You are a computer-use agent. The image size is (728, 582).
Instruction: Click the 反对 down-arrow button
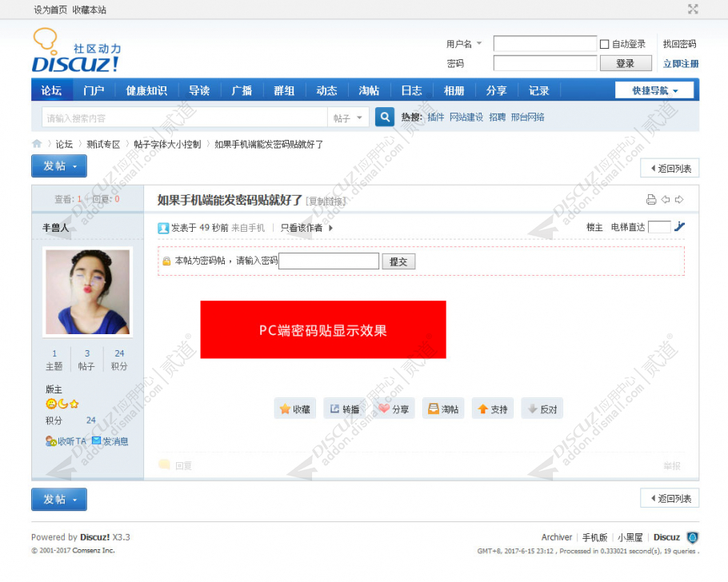[542, 409]
